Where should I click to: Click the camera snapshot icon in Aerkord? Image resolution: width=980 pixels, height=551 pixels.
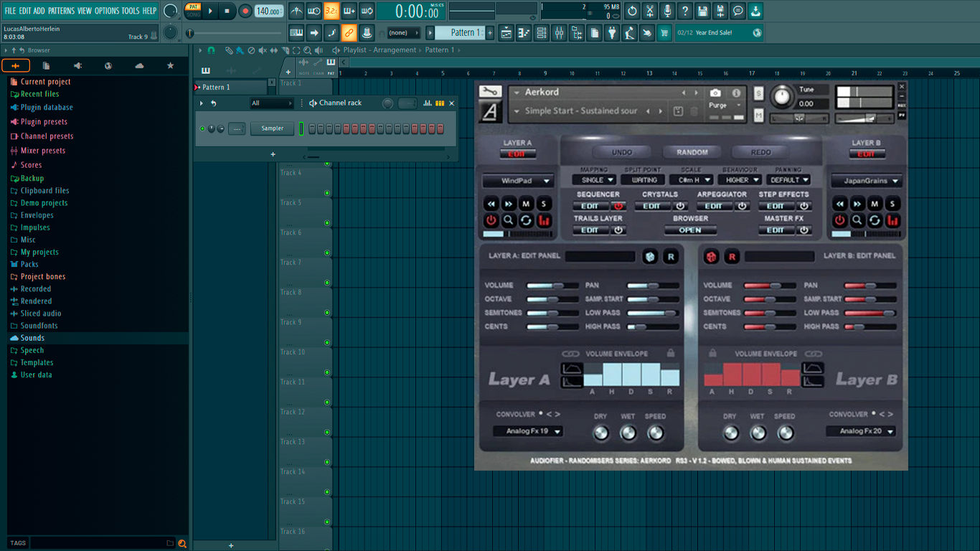[x=715, y=93]
